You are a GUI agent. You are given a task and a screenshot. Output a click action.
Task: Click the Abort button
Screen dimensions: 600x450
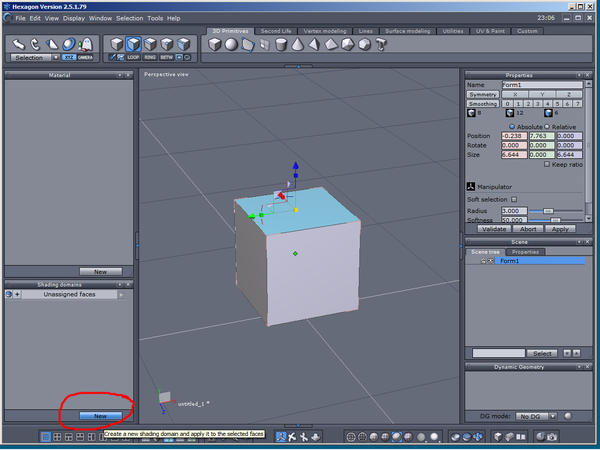click(528, 229)
